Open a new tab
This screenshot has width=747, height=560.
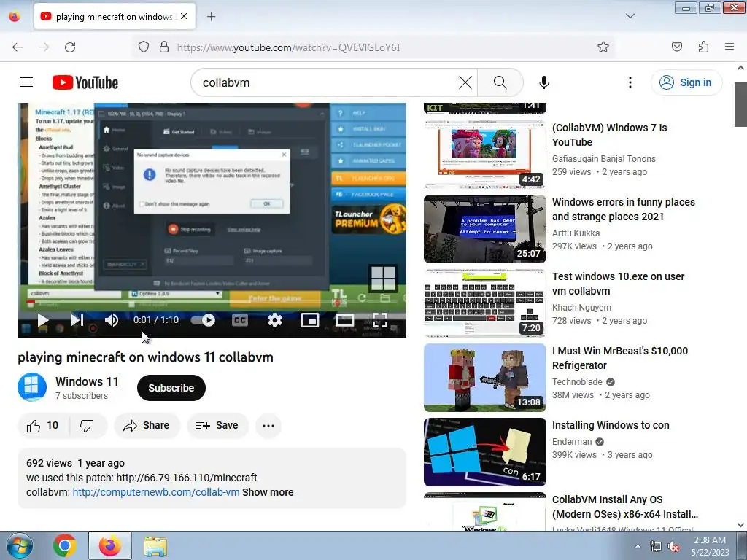211,17
